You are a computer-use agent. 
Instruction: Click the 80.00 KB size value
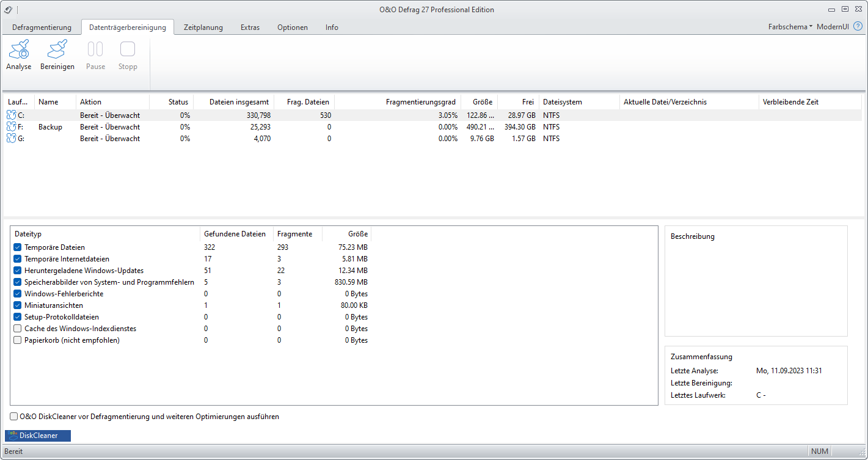coord(353,305)
